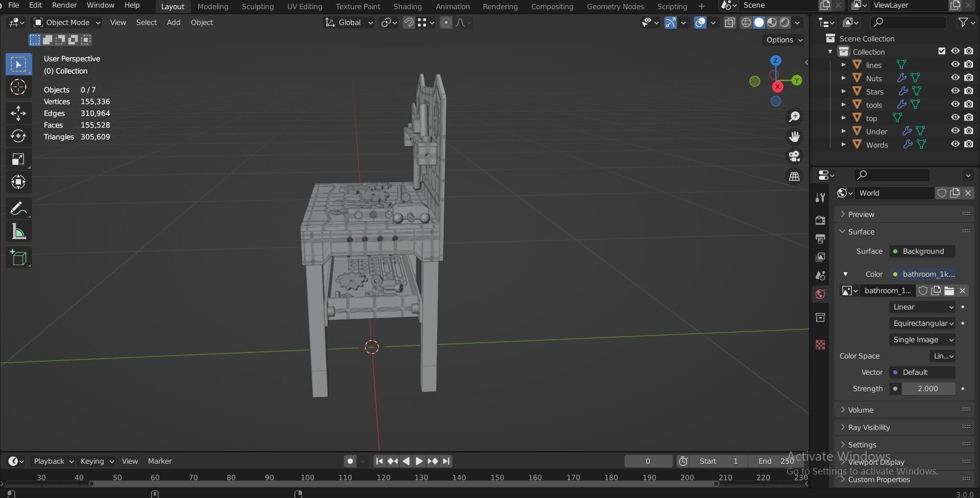Switch to wireframe viewport shading

(x=746, y=22)
